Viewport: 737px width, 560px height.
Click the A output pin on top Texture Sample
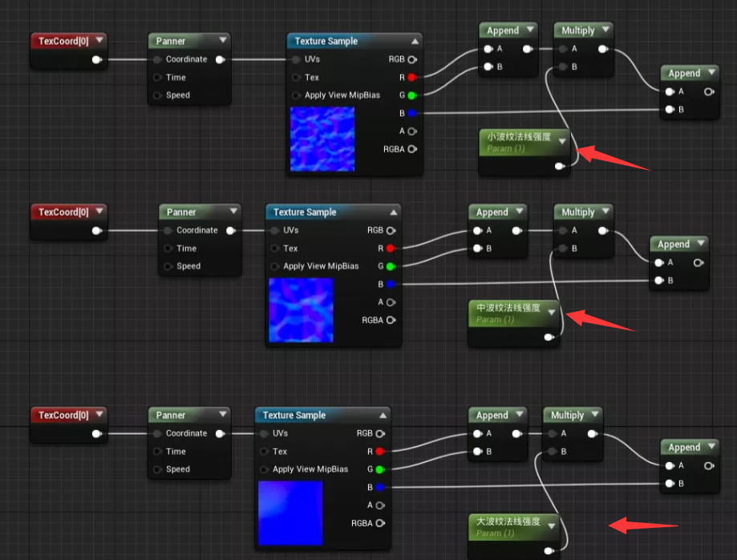(x=411, y=132)
